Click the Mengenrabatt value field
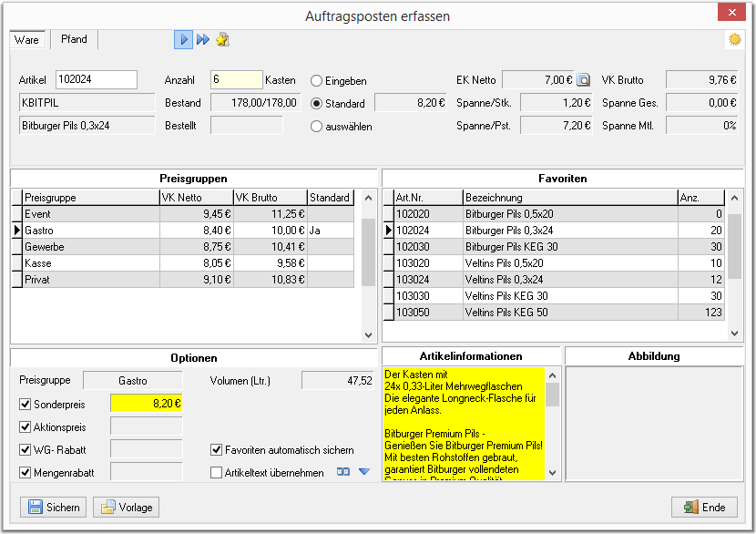 pos(147,472)
